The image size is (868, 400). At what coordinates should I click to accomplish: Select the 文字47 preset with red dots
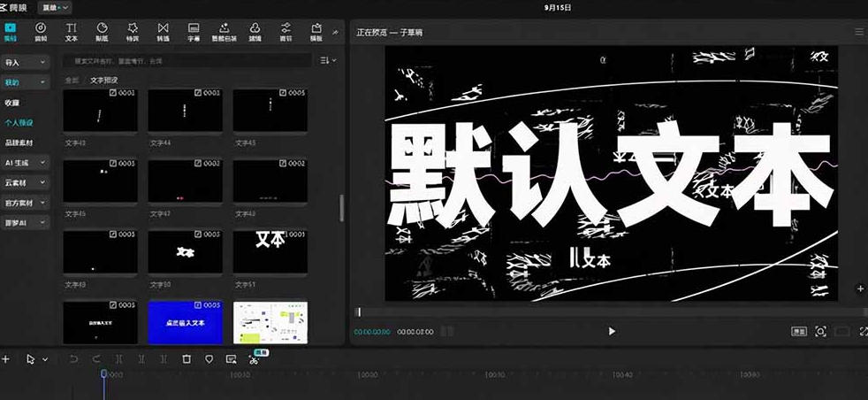click(185, 181)
